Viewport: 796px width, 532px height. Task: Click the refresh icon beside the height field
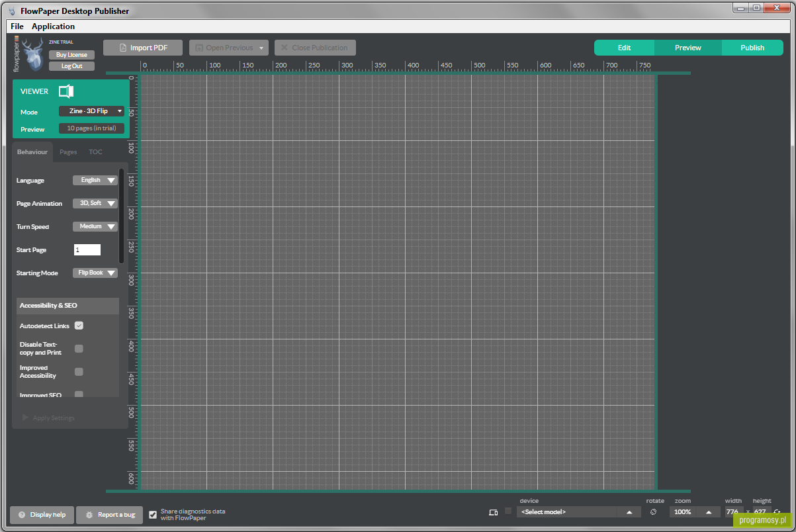[x=777, y=512]
